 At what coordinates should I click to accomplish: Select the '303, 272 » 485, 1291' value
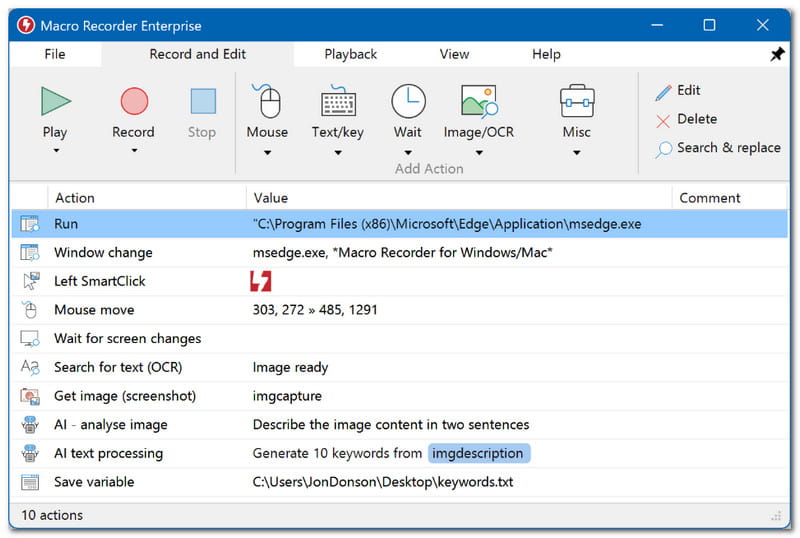(315, 310)
